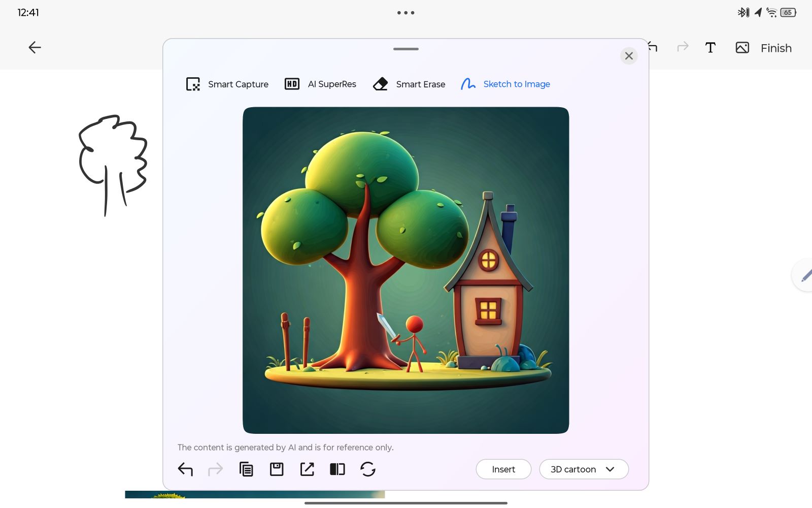Tap the floating pen button on the right edge
812x508 pixels.
pos(805,275)
